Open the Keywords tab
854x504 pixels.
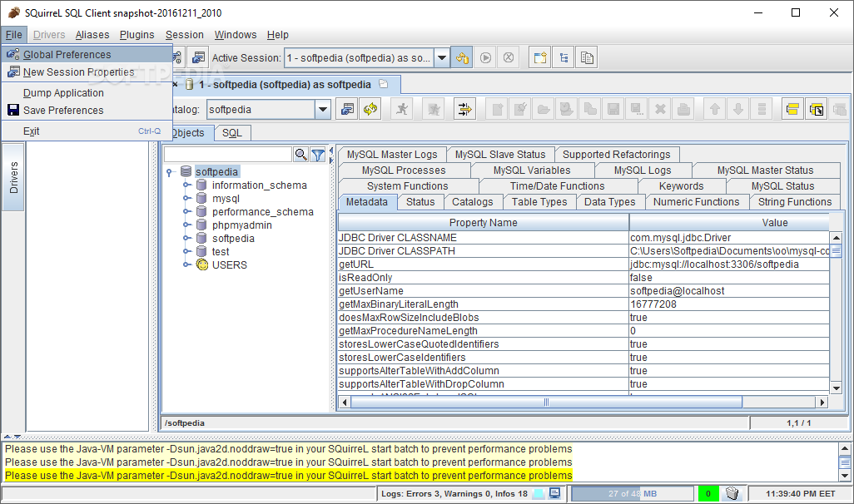(x=681, y=186)
